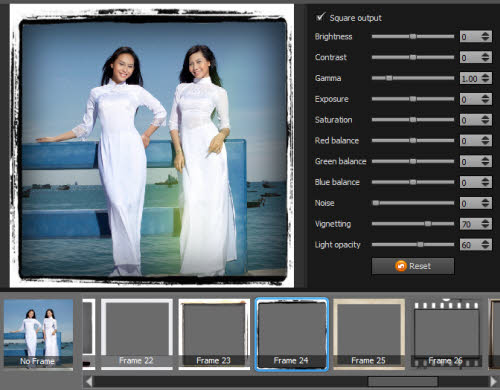
Task: Increase Light opacity with the up arrow
Action: click(486, 242)
